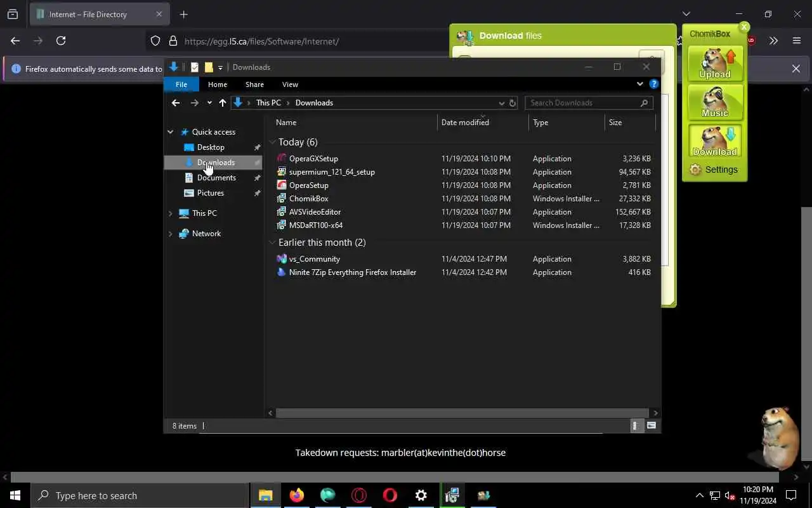Go forward in File Explorer

(x=195, y=103)
